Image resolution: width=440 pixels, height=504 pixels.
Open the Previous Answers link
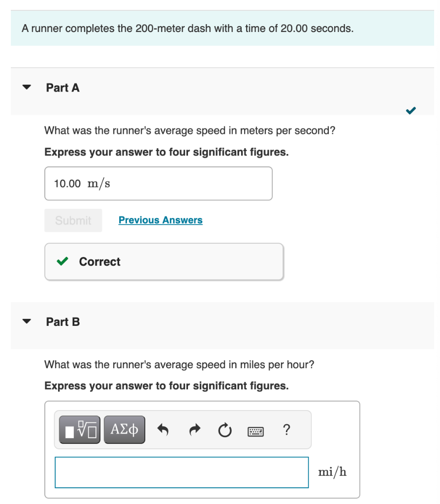pyautogui.click(x=160, y=220)
